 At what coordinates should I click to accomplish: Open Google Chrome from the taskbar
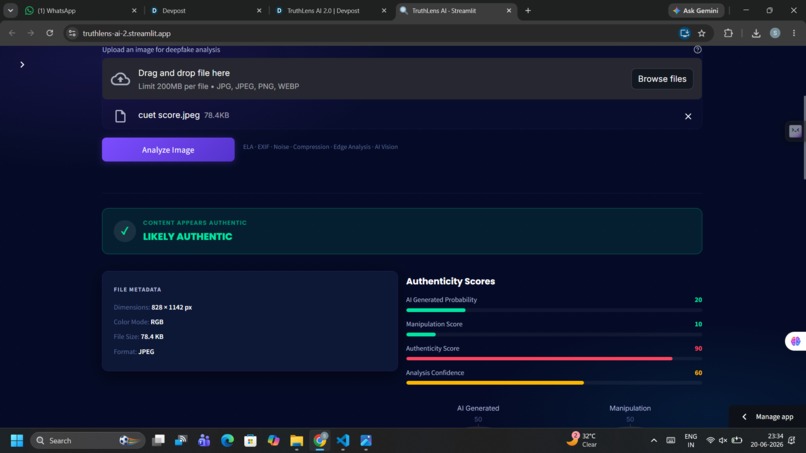pos(320,441)
